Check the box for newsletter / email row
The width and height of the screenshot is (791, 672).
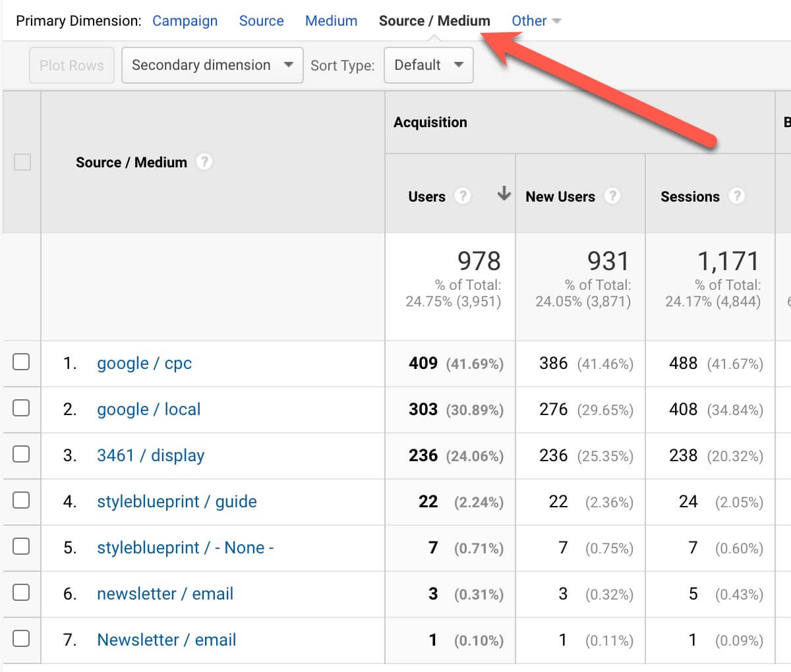click(21, 592)
